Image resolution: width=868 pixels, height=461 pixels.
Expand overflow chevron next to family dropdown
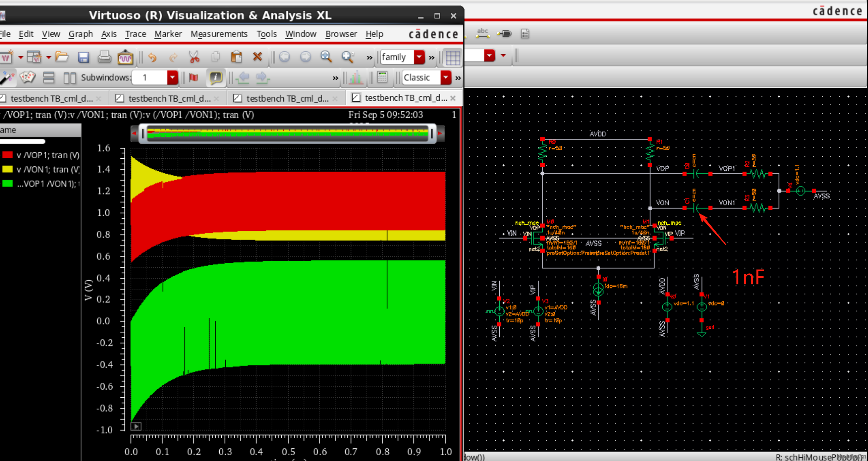tap(432, 58)
